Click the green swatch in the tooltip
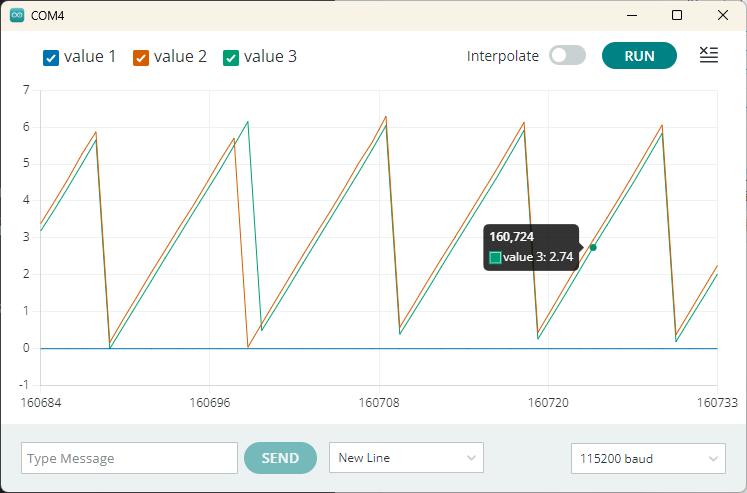 click(x=494, y=258)
